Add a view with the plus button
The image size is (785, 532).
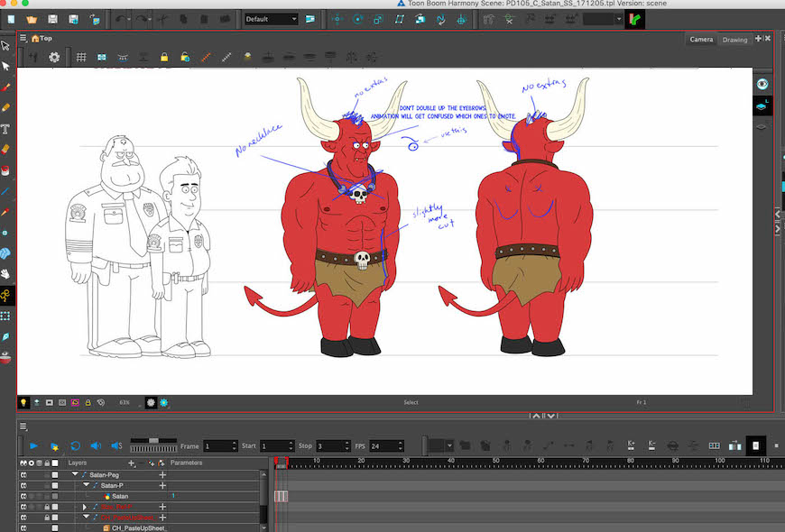(758, 39)
